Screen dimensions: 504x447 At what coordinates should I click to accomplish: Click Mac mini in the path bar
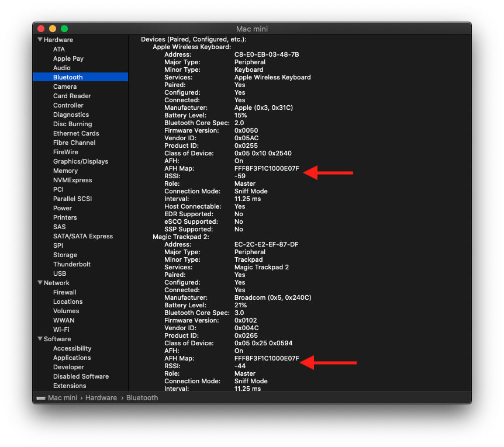(x=63, y=398)
